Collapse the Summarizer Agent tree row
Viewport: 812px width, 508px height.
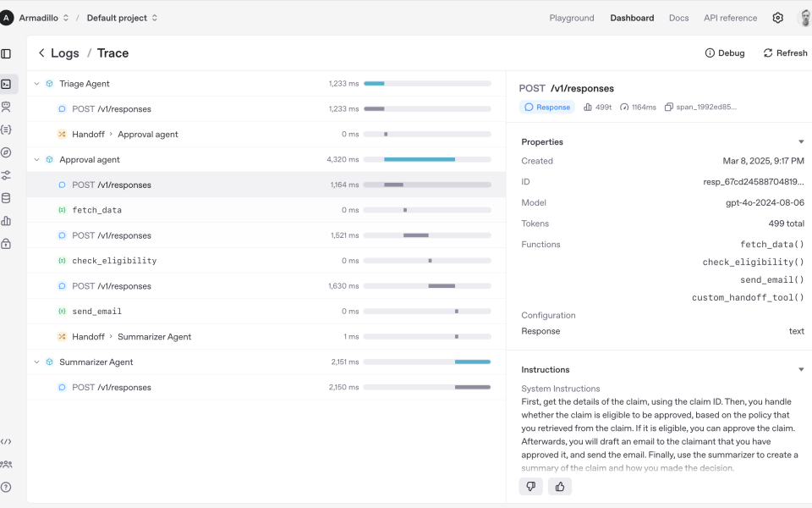tap(36, 362)
